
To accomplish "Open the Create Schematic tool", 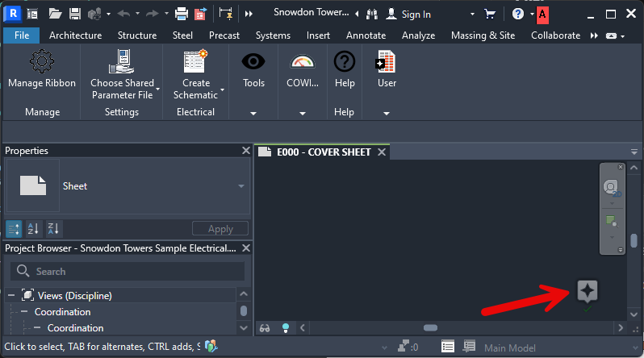I will coord(195,62).
